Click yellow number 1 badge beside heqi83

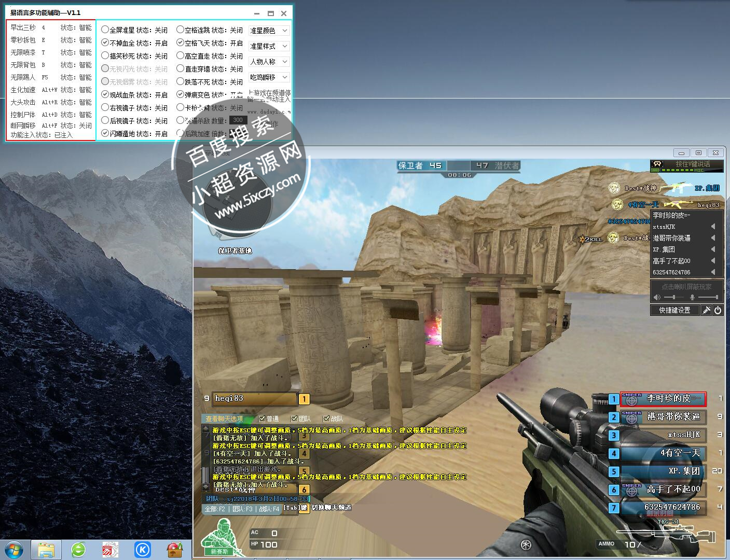304,399
